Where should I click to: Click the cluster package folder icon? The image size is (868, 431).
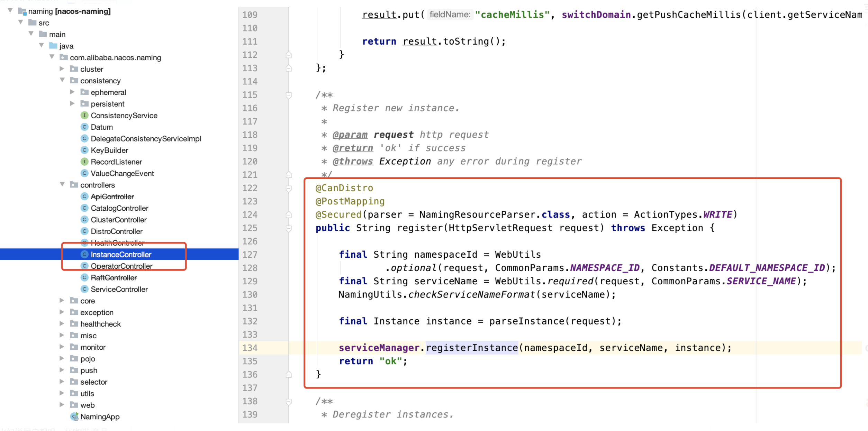[x=74, y=69]
